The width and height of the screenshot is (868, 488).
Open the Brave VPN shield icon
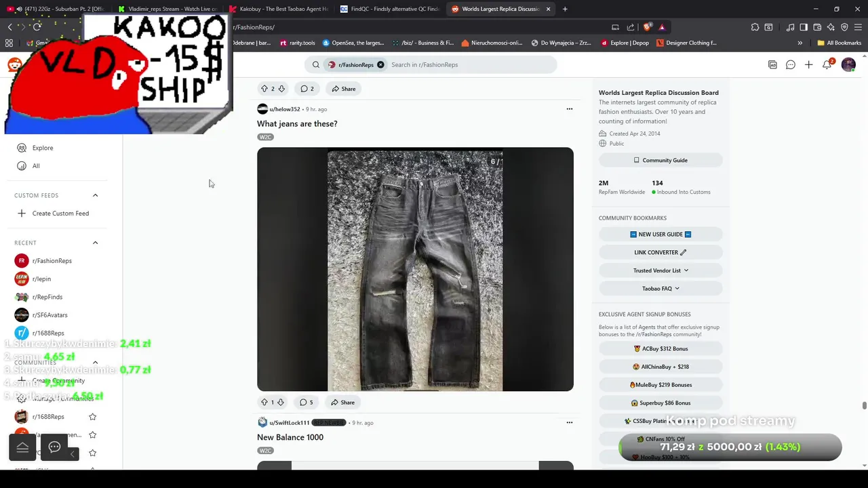[x=844, y=27]
